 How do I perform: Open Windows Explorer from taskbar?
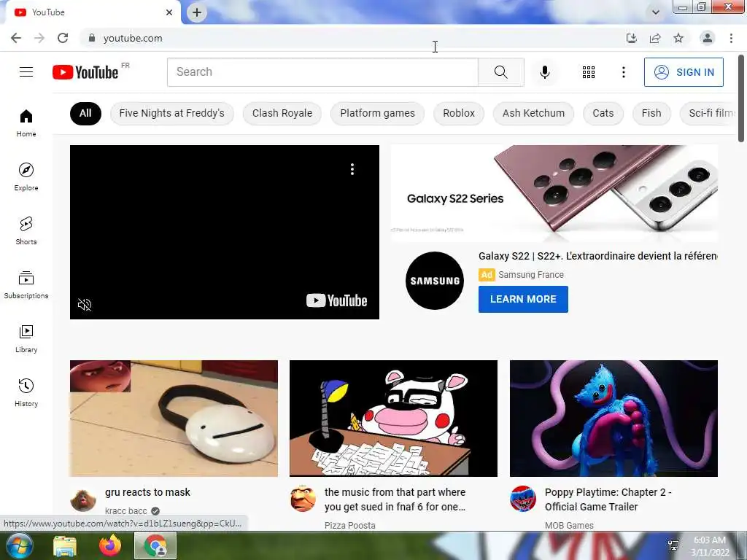click(x=65, y=545)
